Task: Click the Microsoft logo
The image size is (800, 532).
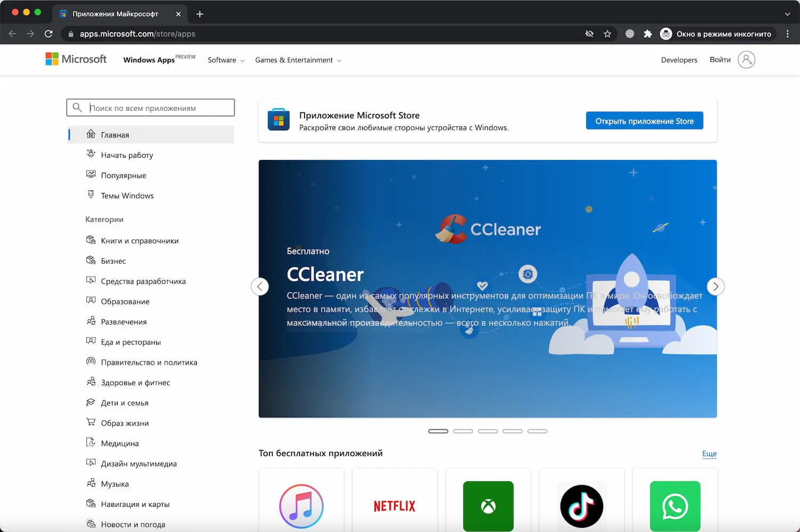Action: click(76, 59)
